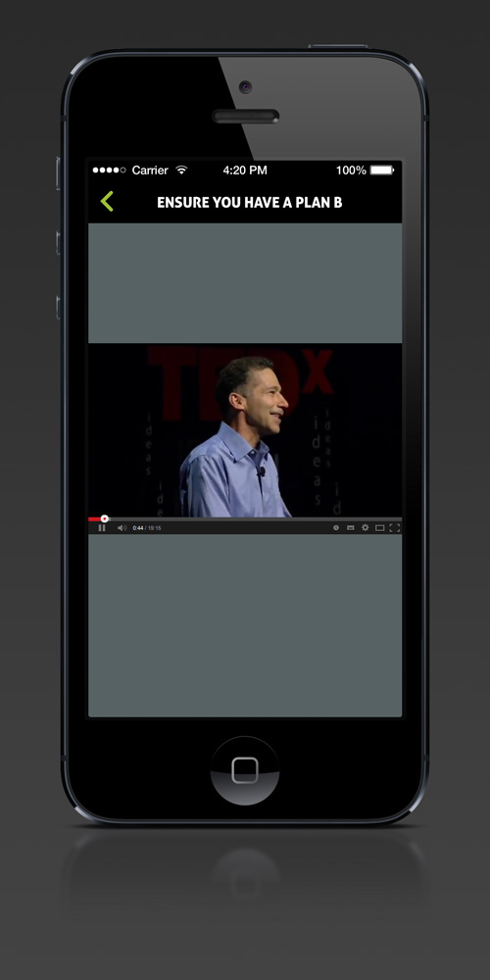Toggle subtitles with the captions icon

(x=351, y=528)
